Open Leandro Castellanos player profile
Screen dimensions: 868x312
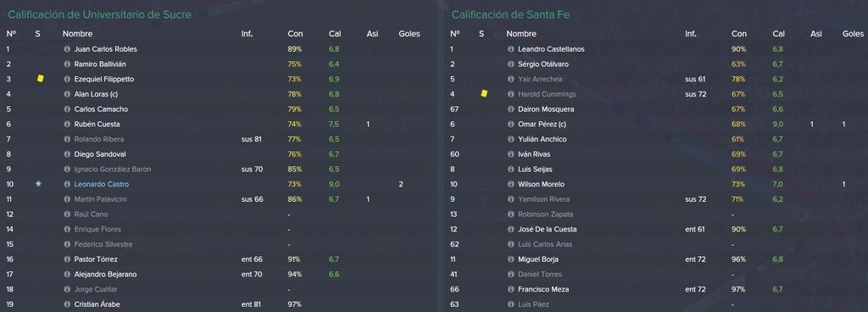pyautogui.click(x=551, y=49)
